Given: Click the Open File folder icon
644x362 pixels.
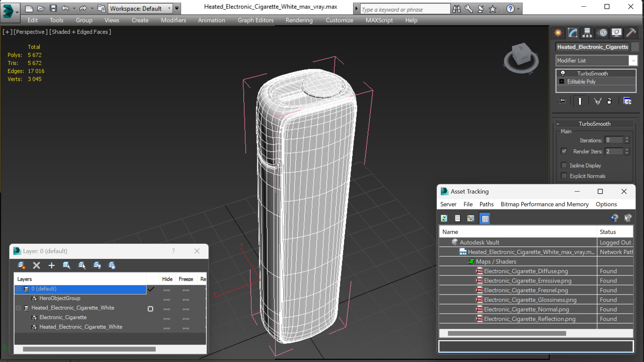Looking at the screenshot, I should click(x=41, y=8).
